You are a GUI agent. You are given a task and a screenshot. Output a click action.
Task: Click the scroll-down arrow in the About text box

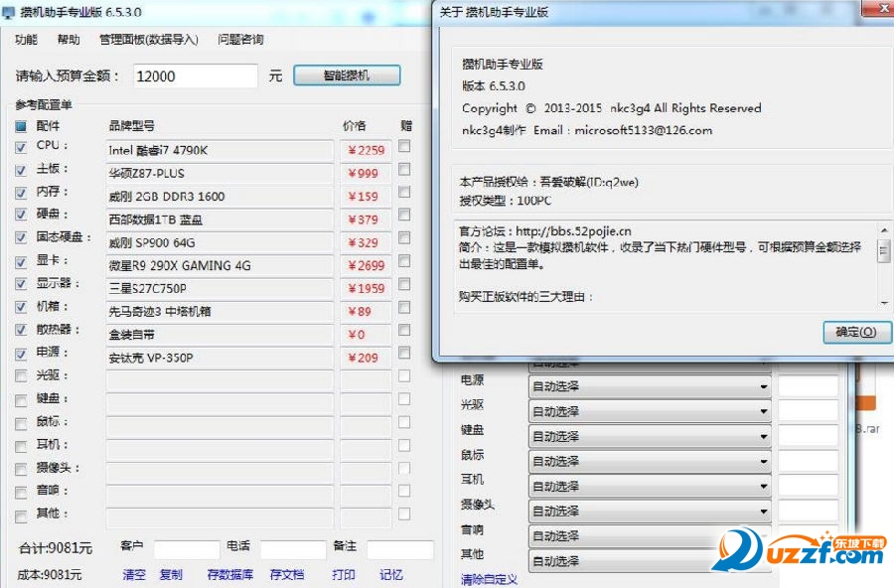pos(883,301)
